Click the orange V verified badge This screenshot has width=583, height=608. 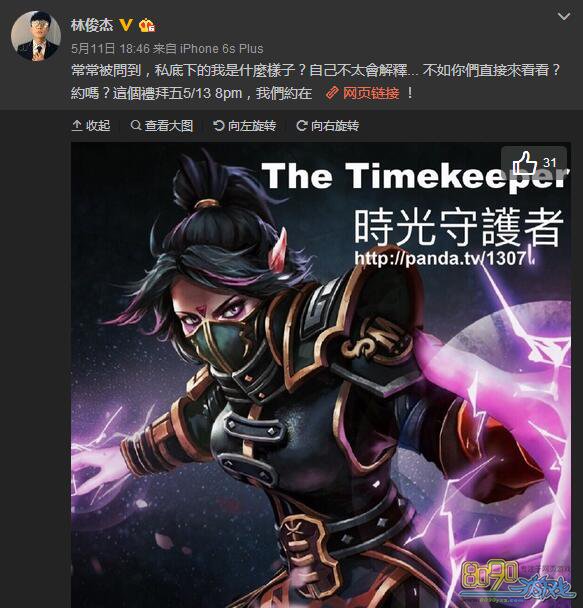(x=126, y=25)
